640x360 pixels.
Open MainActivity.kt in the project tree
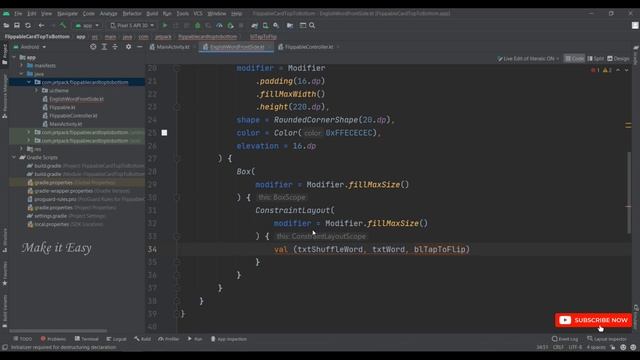62,124
